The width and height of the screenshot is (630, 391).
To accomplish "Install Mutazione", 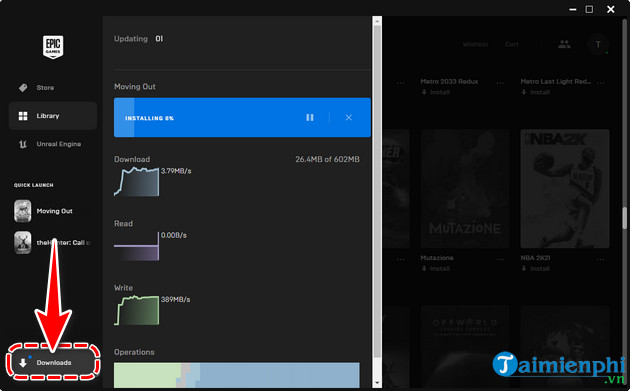I will (436, 268).
